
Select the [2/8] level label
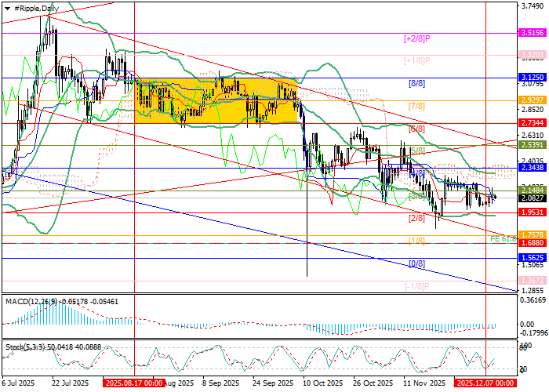416,218
